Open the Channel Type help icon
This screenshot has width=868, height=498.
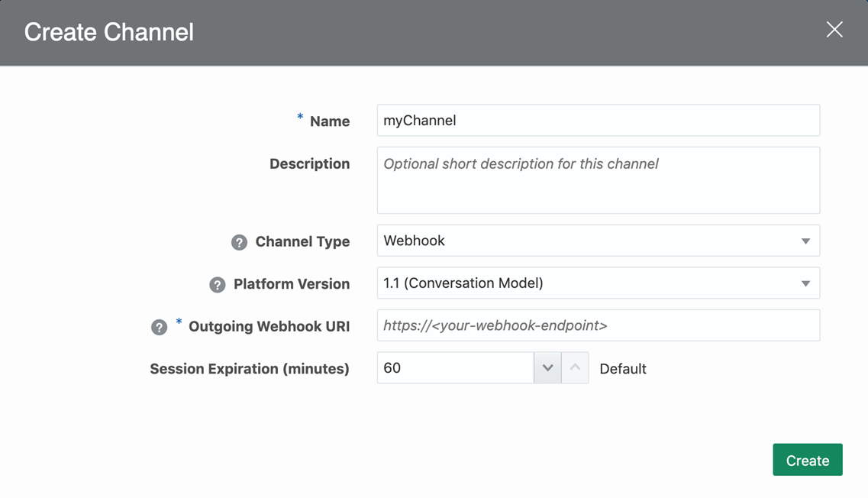point(239,242)
